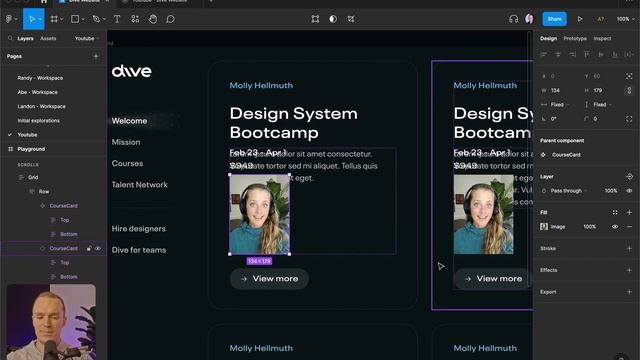Open distribute spacing dropdown

click(x=629, y=54)
